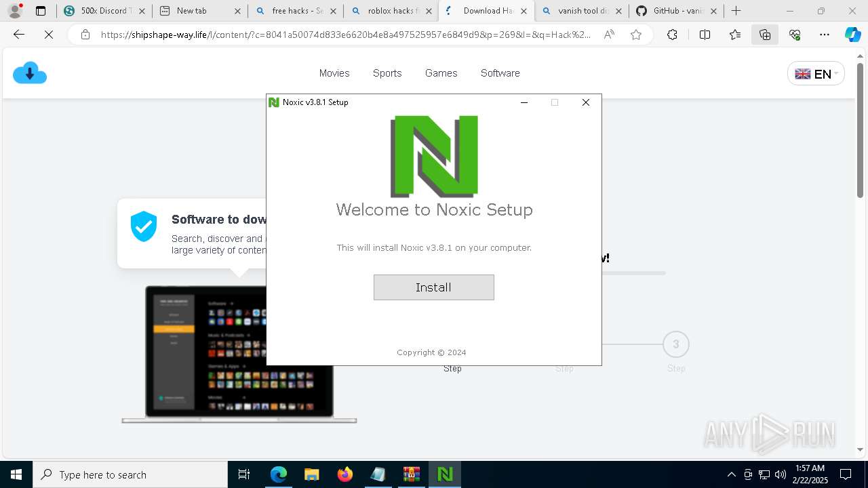This screenshot has height=488, width=868.
Task: Add page to favorites with star icon
Action: pos(636,35)
